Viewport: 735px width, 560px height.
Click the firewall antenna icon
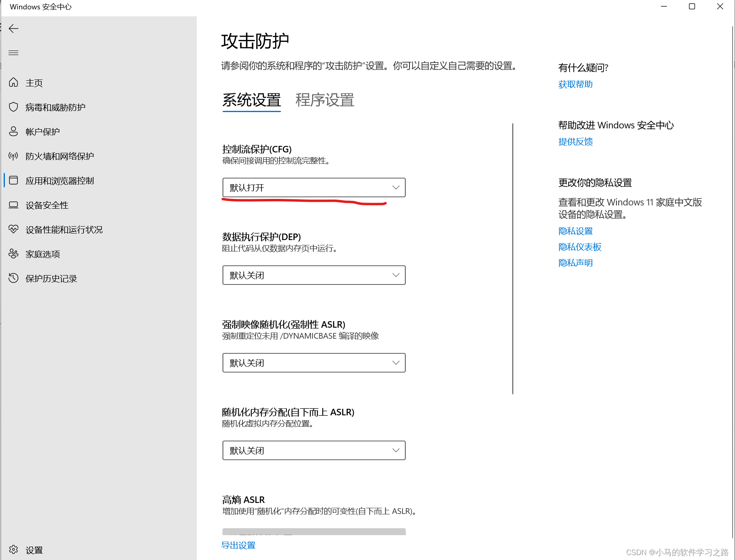click(13, 156)
